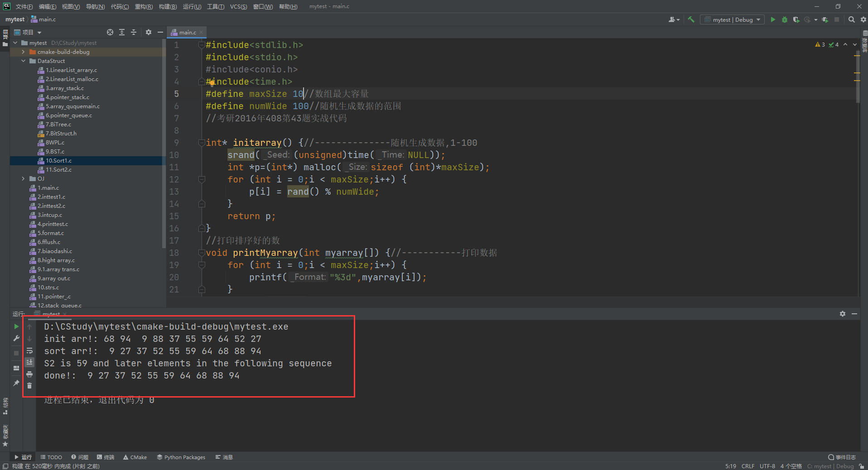
Task: Click Expand All in the project panel
Action: pyautogui.click(x=122, y=32)
